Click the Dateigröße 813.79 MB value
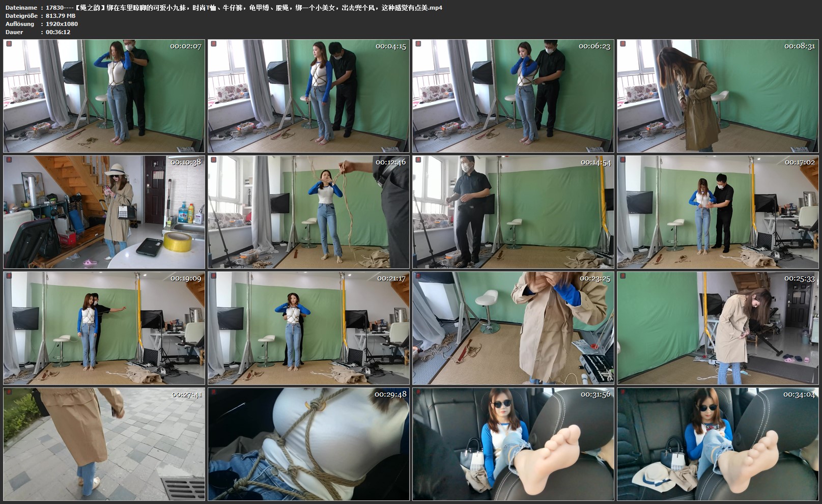 point(61,16)
